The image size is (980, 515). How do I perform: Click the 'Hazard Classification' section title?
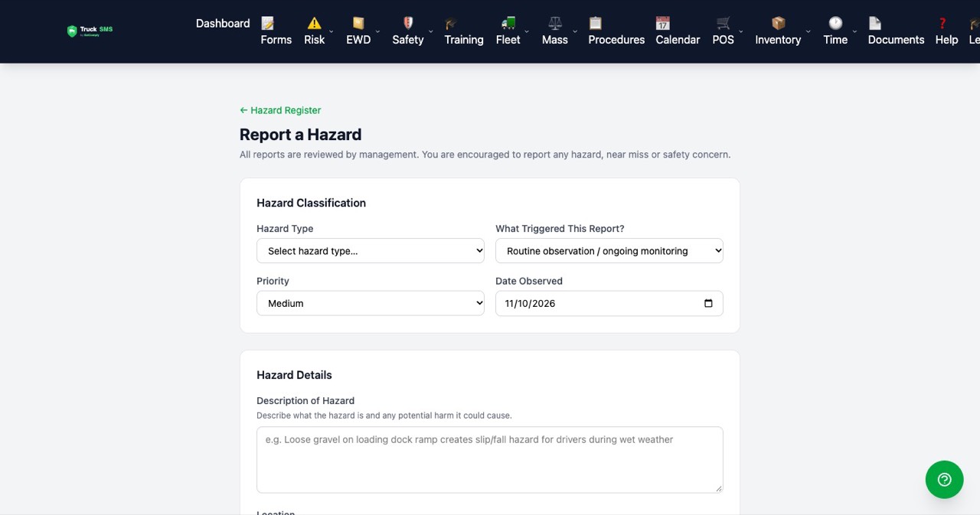311,203
